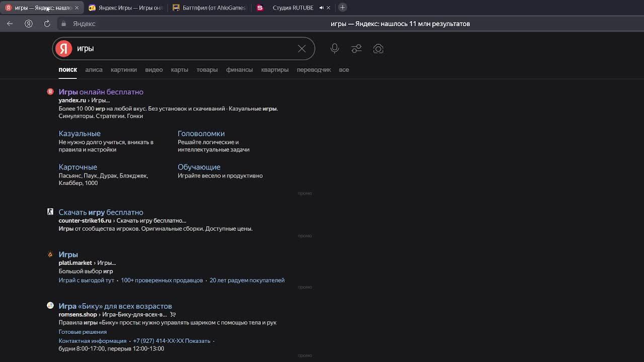Open the картинки search category
The image size is (644, 362).
click(x=124, y=70)
